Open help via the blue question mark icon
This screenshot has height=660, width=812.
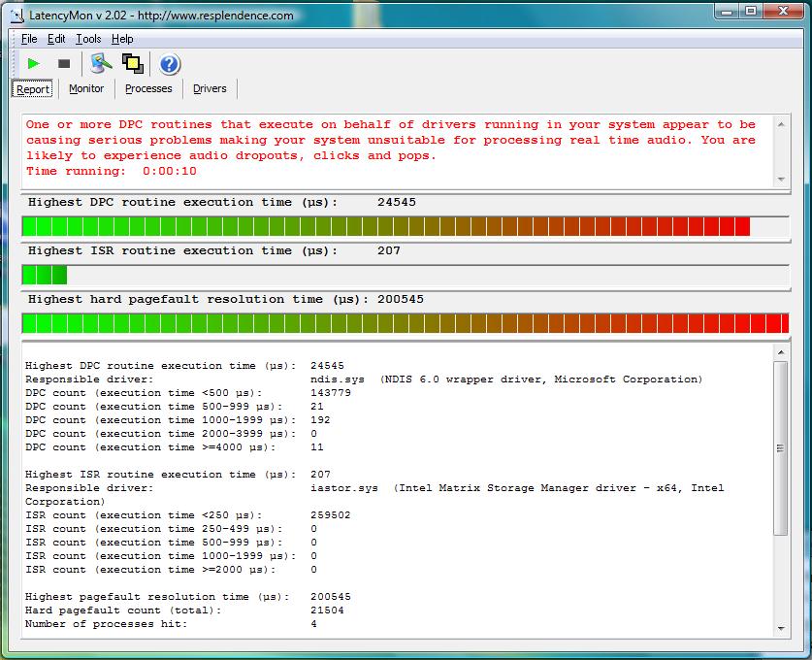click(x=170, y=64)
